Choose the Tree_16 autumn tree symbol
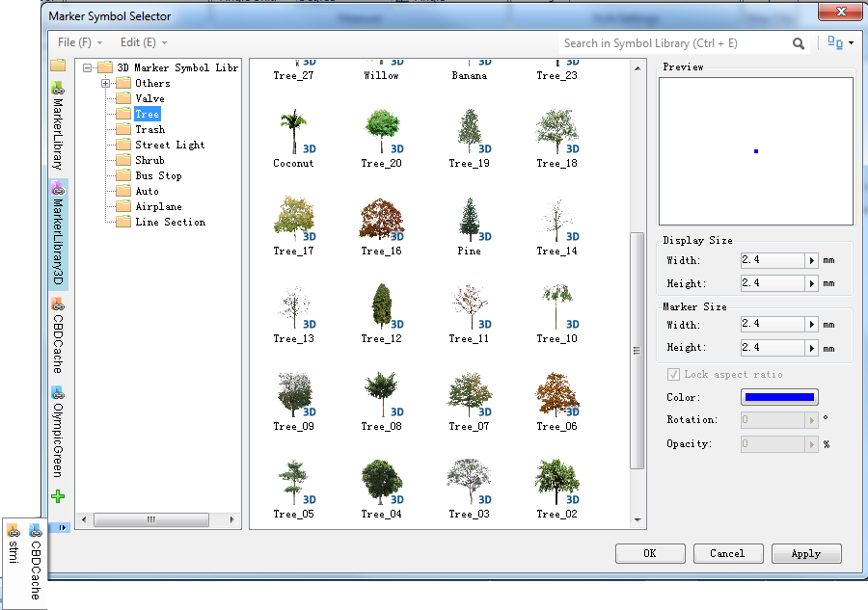 [381, 221]
